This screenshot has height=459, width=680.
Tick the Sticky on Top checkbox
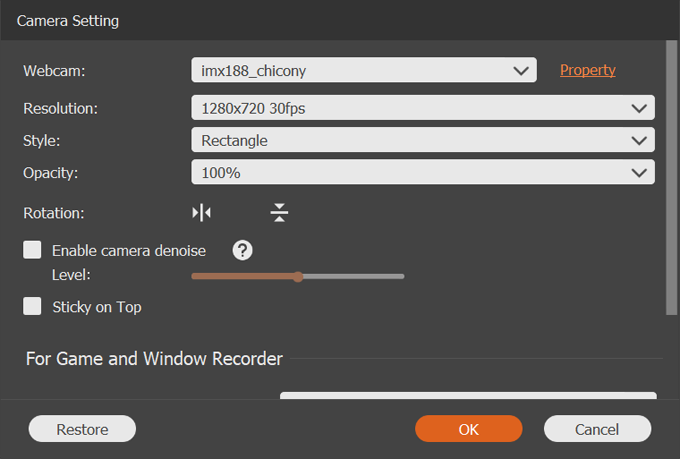pos(33,307)
